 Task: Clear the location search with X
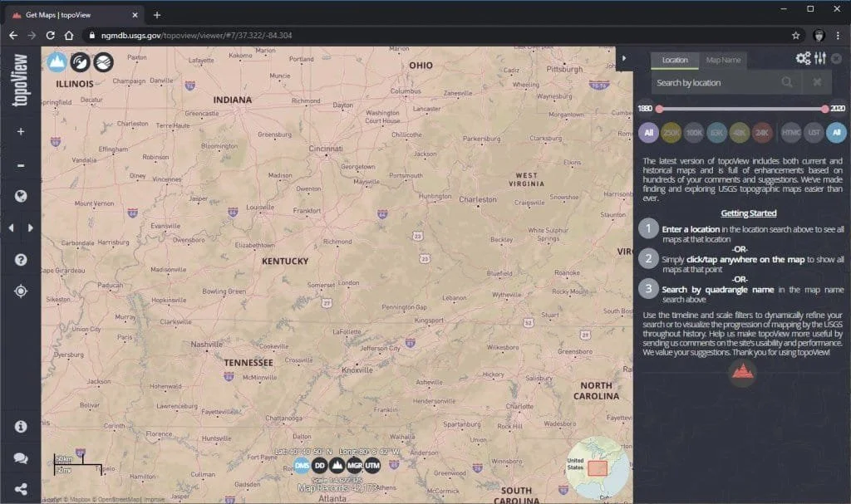pos(817,82)
